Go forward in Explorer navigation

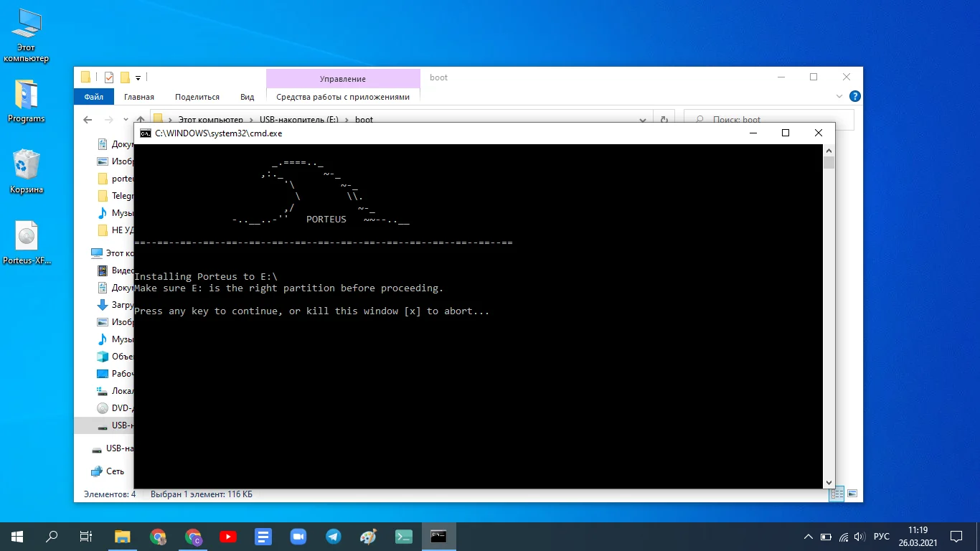[x=109, y=120]
